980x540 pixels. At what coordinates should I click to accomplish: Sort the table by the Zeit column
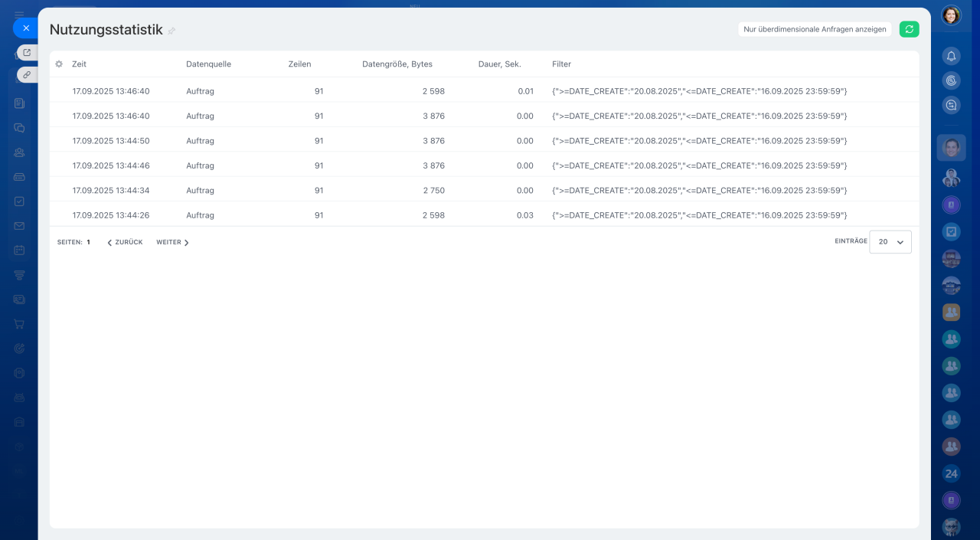[x=79, y=64]
